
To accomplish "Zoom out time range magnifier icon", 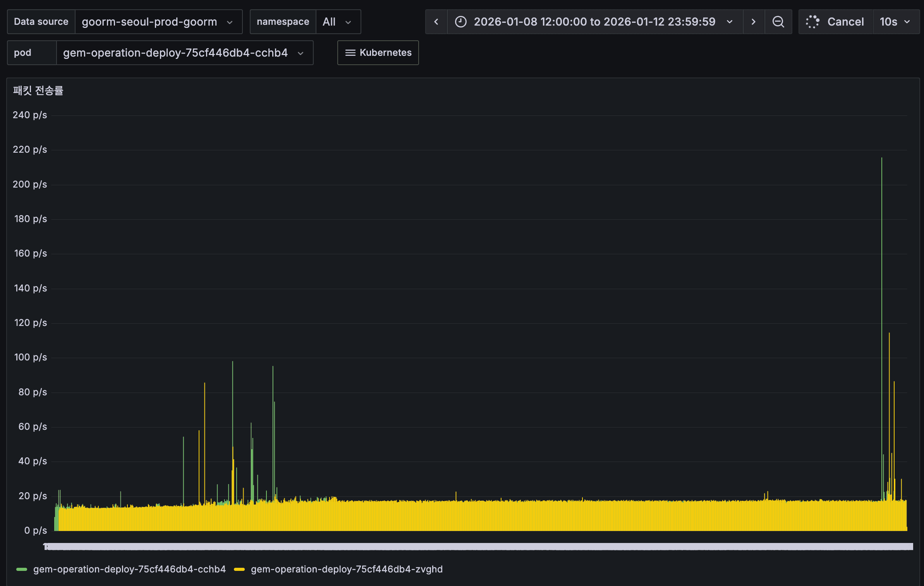I will 778,22.
